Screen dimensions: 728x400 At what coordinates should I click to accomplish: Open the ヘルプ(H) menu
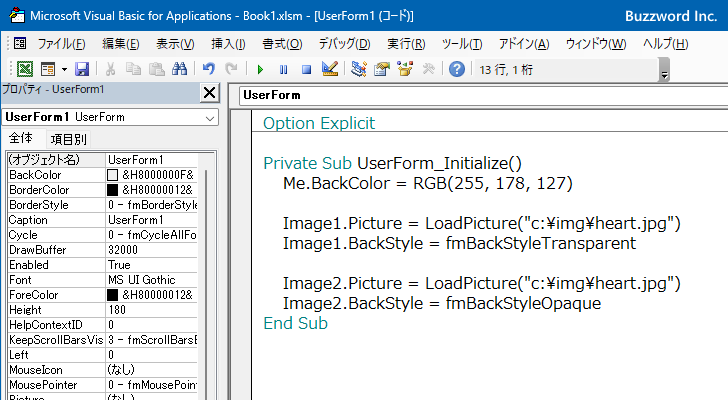click(x=665, y=44)
